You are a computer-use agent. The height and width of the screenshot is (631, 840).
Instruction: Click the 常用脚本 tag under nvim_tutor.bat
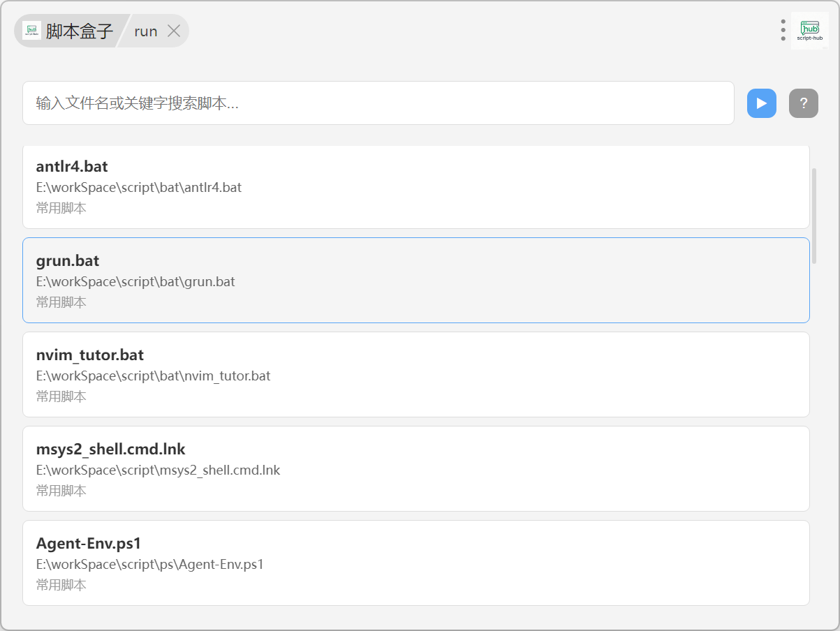[x=61, y=396]
